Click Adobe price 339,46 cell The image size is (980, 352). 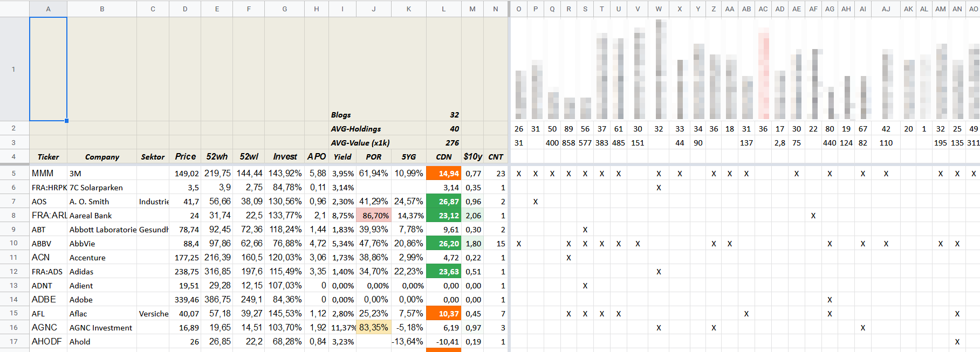(x=185, y=300)
